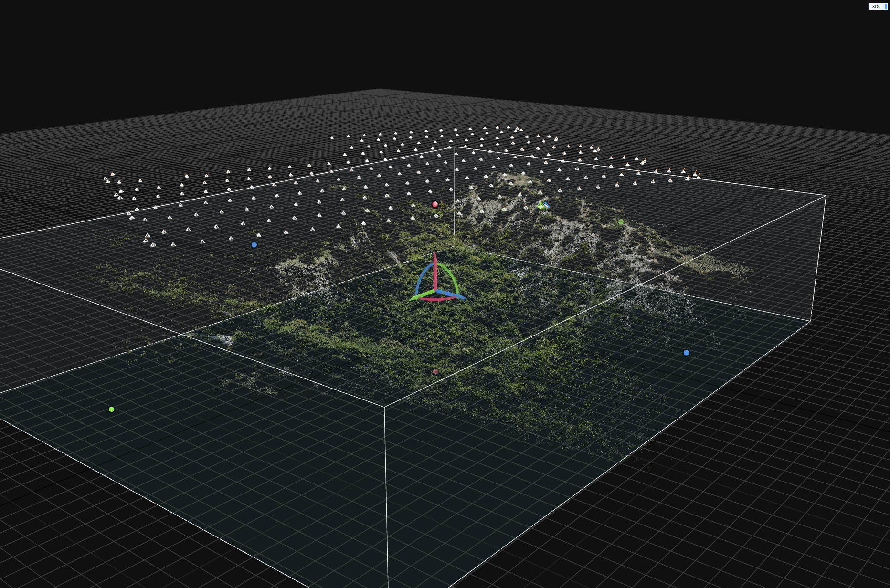Click the 3Ds view label

(876, 6)
